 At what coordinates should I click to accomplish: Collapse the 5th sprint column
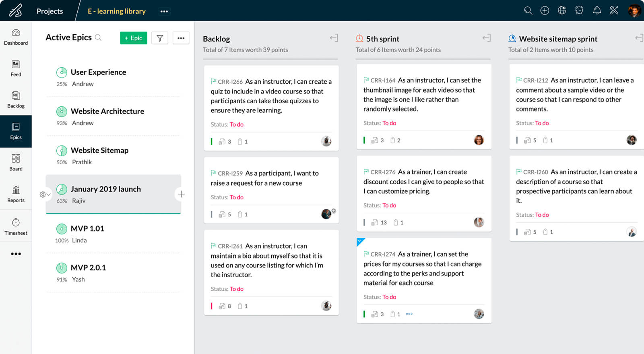click(487, 38)
